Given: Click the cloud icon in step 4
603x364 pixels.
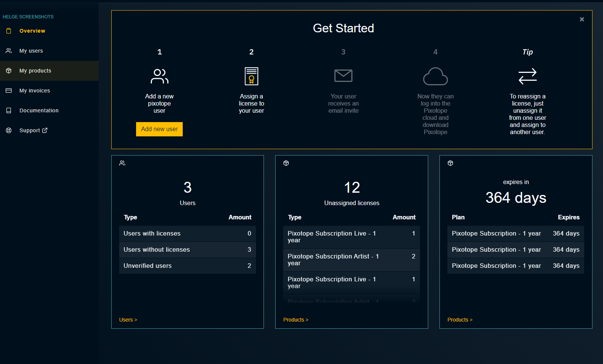Looking at the screenshot, I should click(435, 76).
